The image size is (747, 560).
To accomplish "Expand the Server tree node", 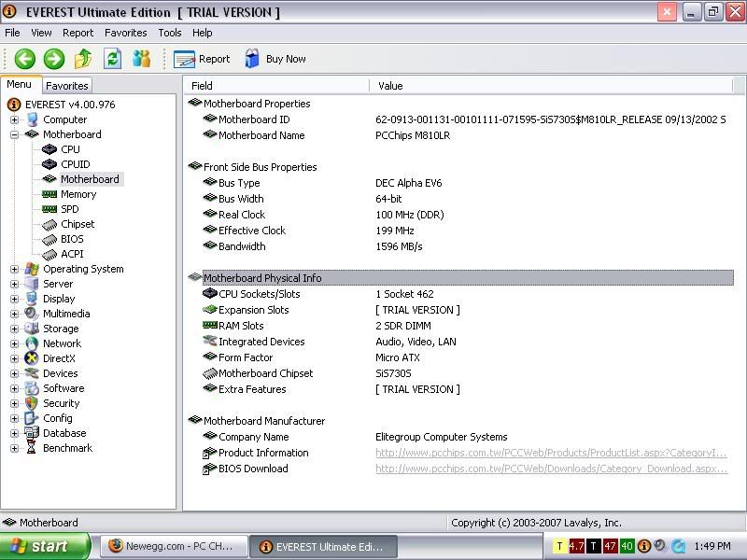I will click(x=14, y=285).
